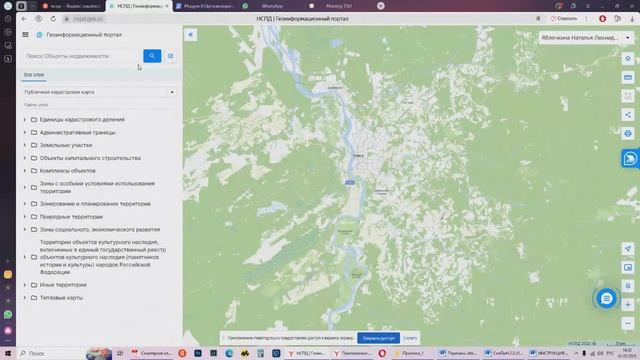Viewport: 640px width, 360px height.
Task: Focus the Найти слой filter field
Action: [99, 105]
